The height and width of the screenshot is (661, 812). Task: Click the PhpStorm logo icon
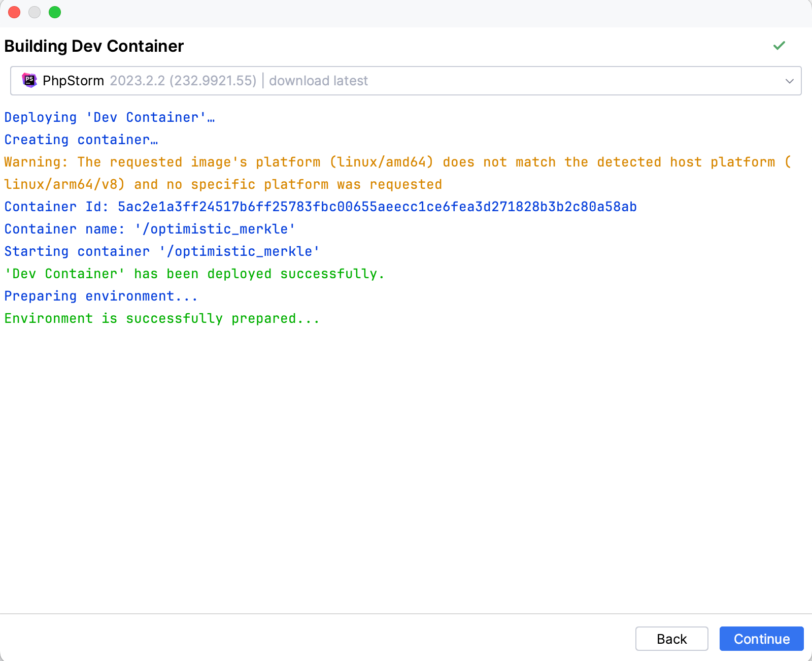[30, 80]
